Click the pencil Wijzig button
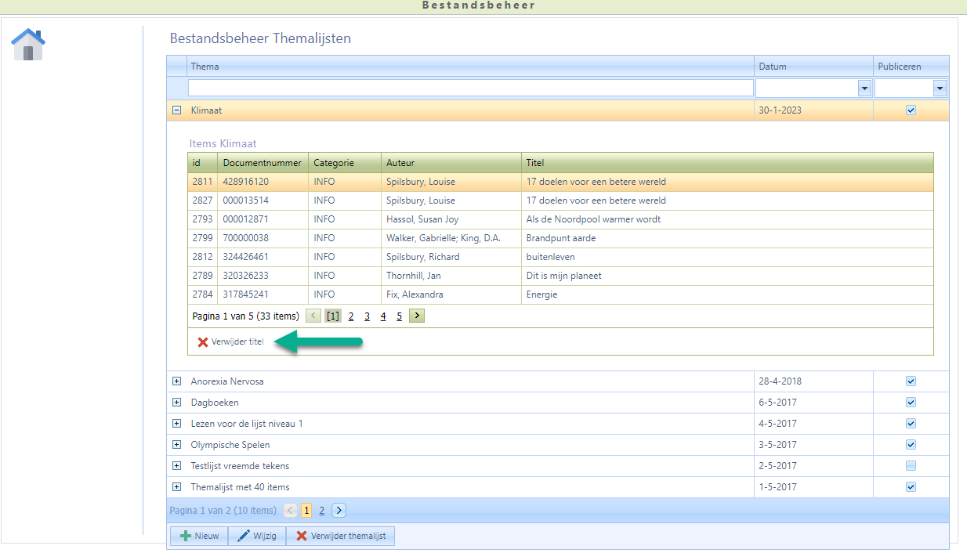 [257, 536]
